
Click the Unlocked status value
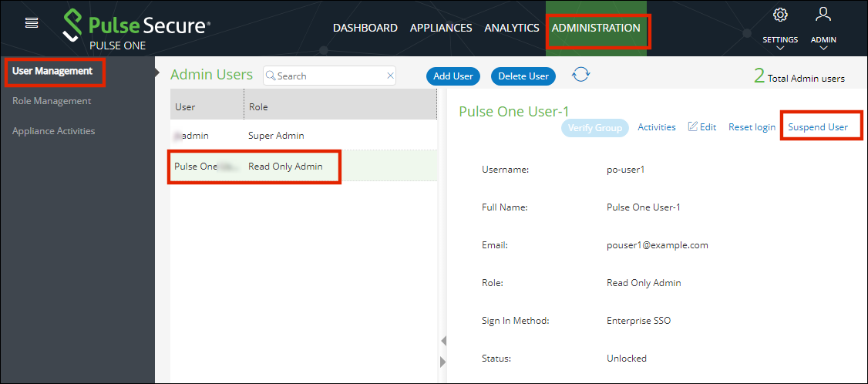coord(627,358)
